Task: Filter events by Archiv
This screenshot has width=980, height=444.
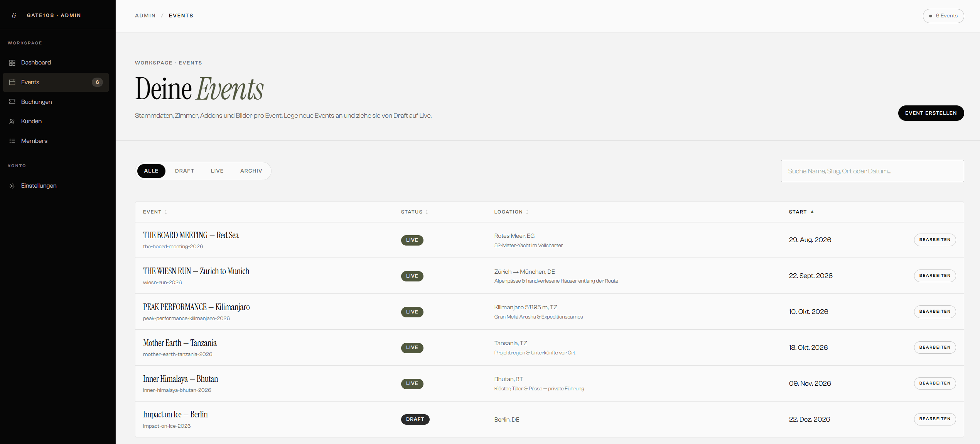Action: tap(251, 171)
